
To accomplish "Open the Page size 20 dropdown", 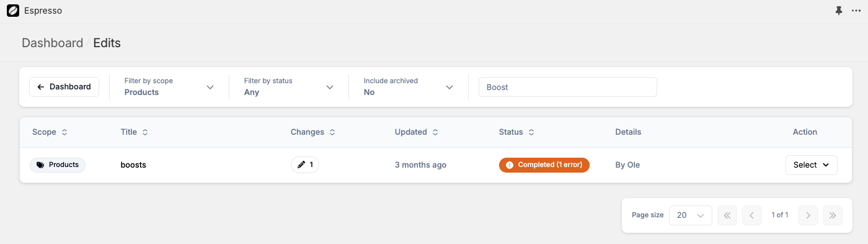I will click(x=691, y=215).
